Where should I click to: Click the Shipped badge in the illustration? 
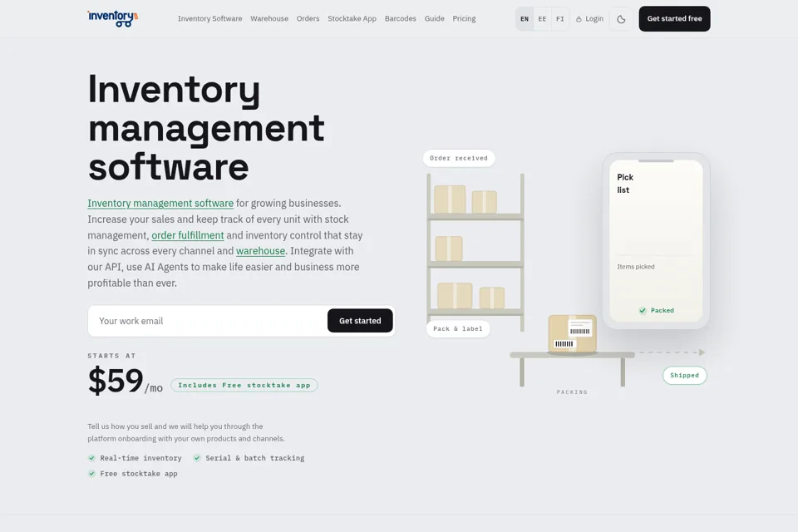click(x=684, y=375)
